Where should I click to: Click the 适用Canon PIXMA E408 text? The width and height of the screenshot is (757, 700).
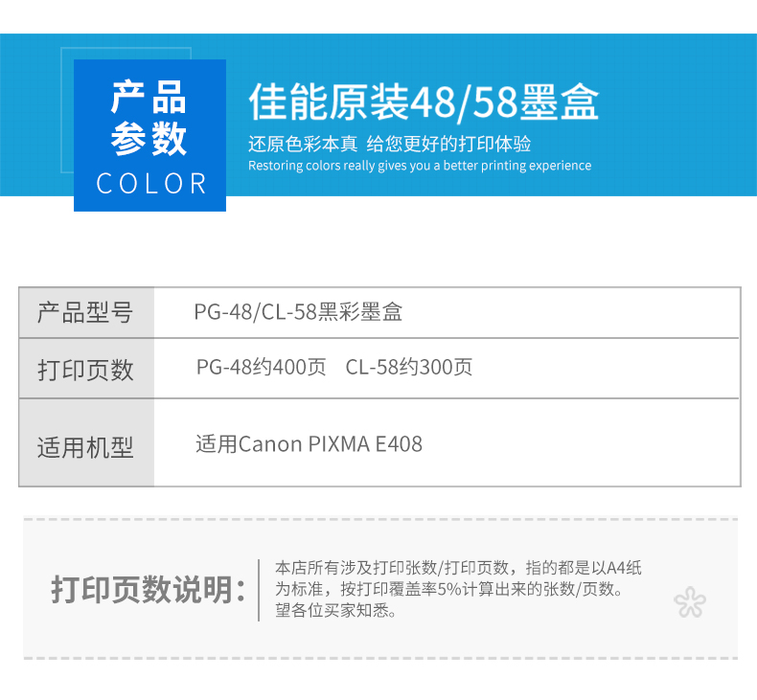coord(309,444)
